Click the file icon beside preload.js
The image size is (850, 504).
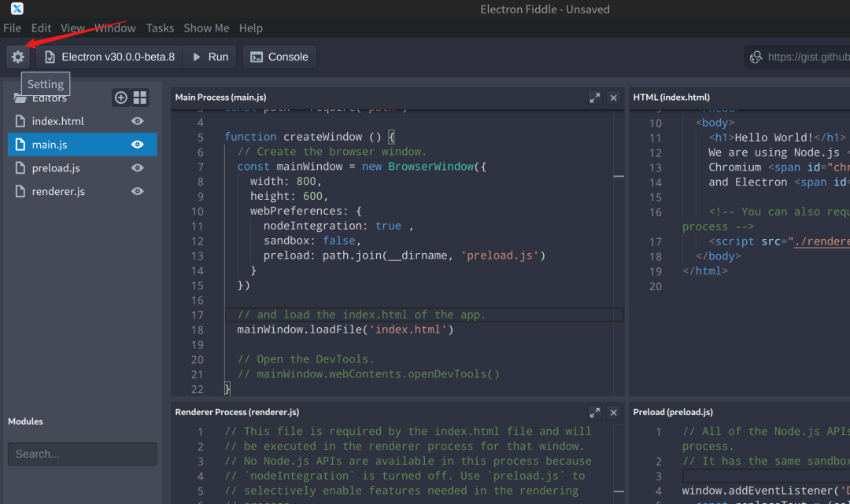(x=20, y=167)
